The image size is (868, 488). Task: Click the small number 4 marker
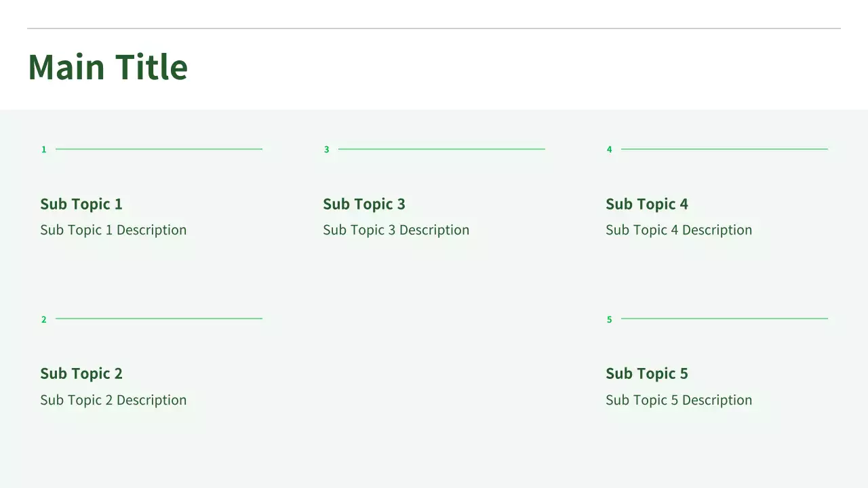pyautogui.click(x=609, y=150)
